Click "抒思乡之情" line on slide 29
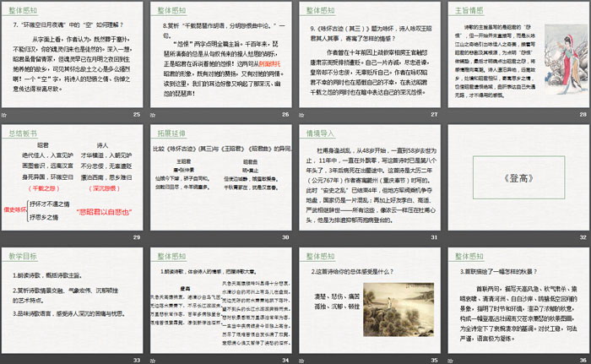Screen dimensions: 591x364 coord(44,217)
